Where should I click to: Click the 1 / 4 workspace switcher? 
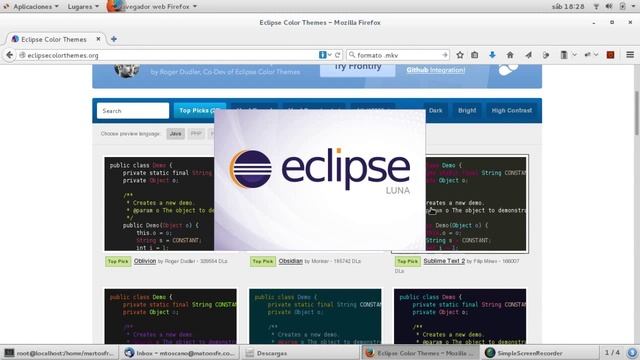[x=612, y=353]
